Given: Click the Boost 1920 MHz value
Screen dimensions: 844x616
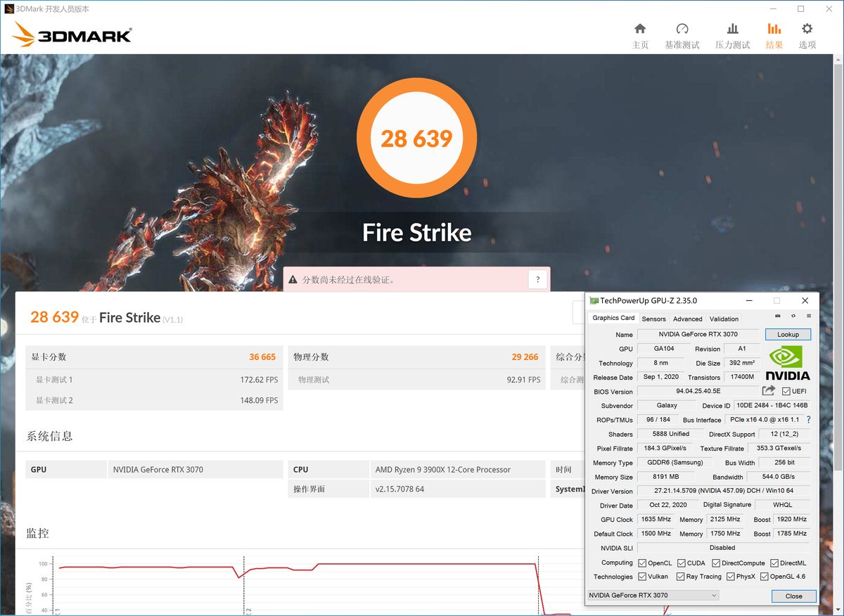Looking at the screenshot, I should coord(792,519).
